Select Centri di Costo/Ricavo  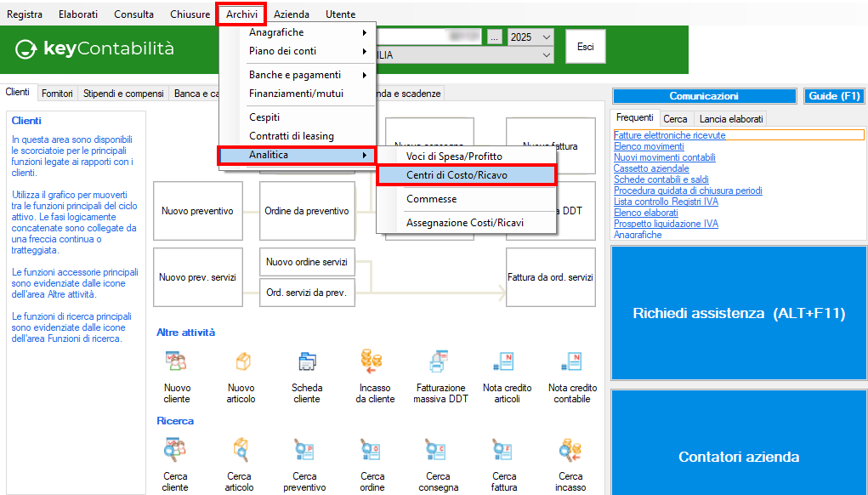pyautogui.click(x=466, y=175)
